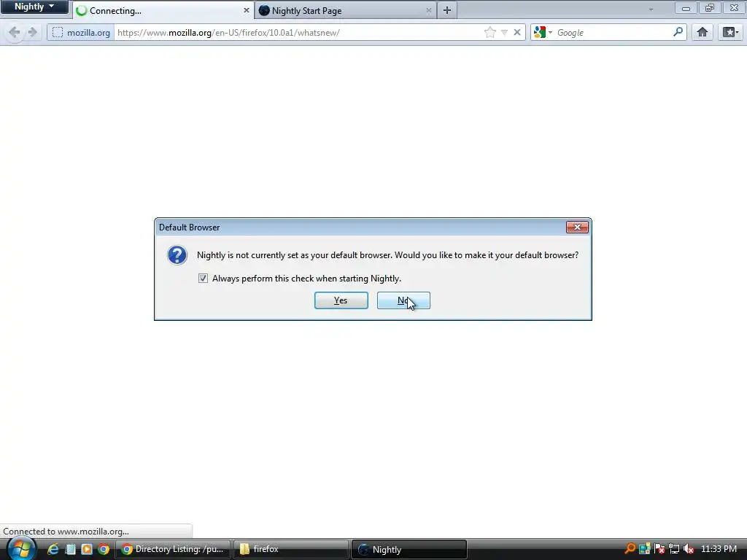Restore down the Nightly browser window
Viewport: 747px width, 560px height.
point(710,7)
